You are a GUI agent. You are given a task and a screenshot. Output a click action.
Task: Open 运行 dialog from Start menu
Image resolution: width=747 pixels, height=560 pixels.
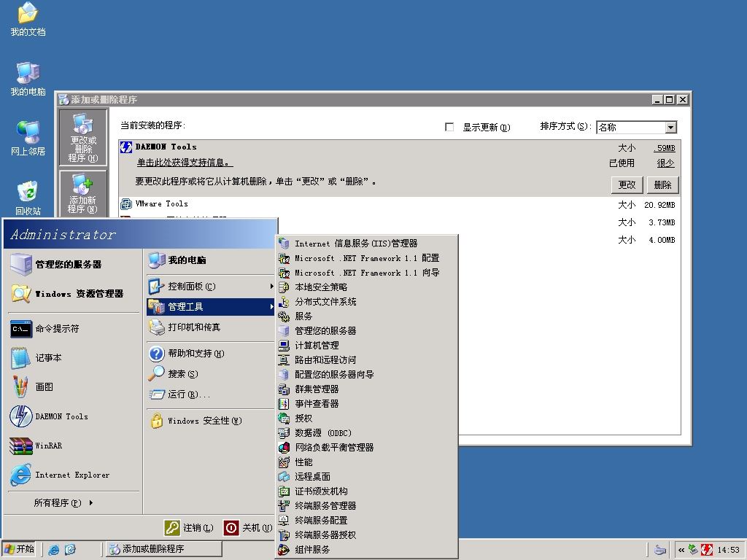coord(210,394)
